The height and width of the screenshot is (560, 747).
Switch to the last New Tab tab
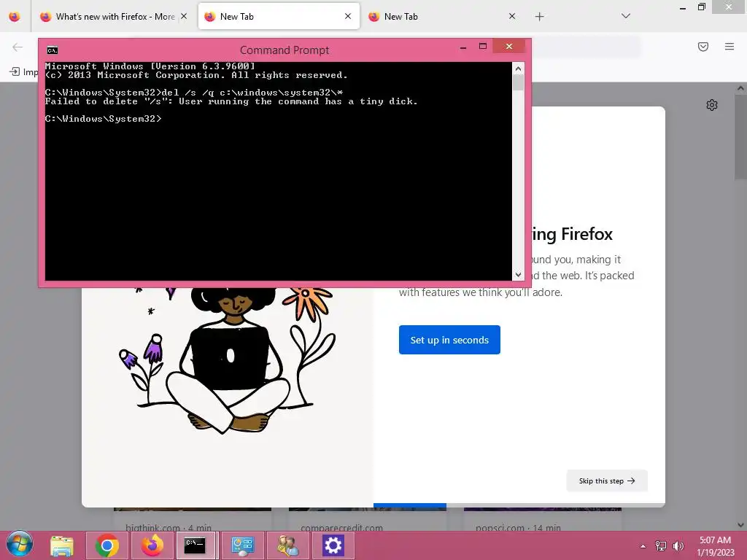click(x=443, y=17)
